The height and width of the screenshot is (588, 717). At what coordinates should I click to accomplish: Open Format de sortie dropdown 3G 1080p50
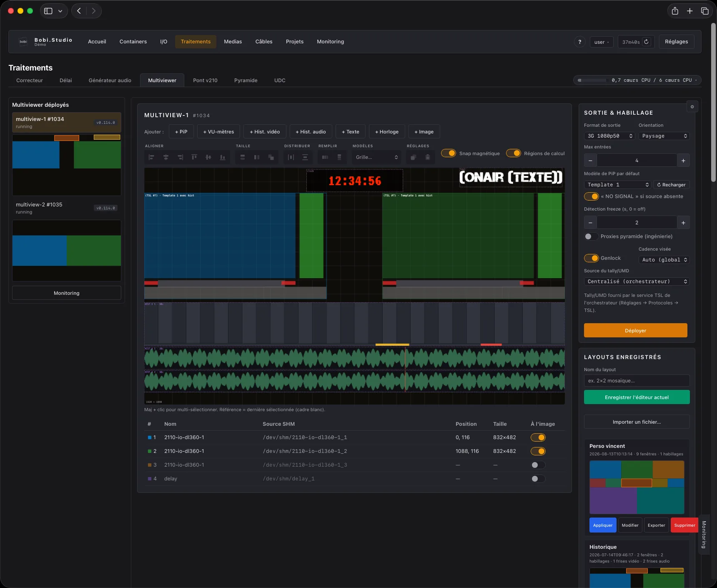pyautogui.click(x=609, y=136)
